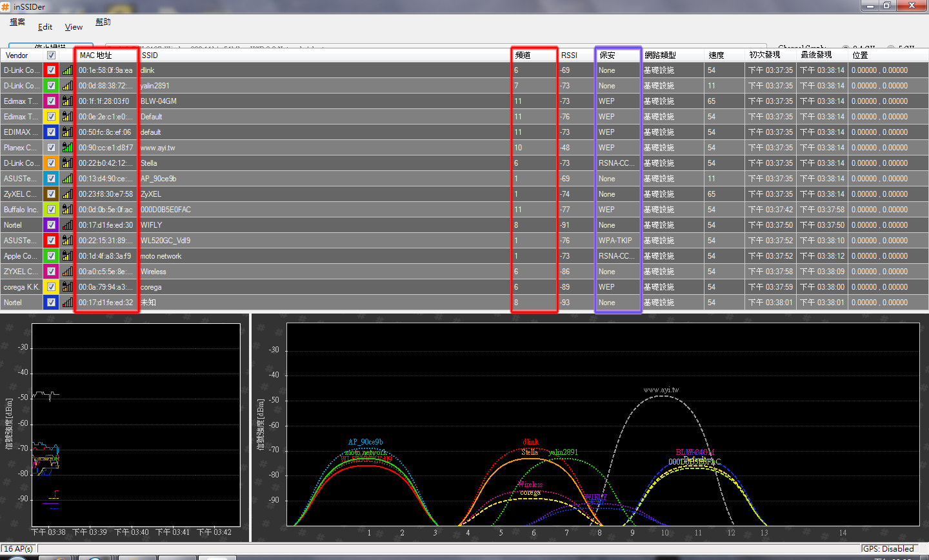This screenshot has height=560, width=929.
Task: Click the inSSIDer app icon in title bar
Action: pos(6,6)
